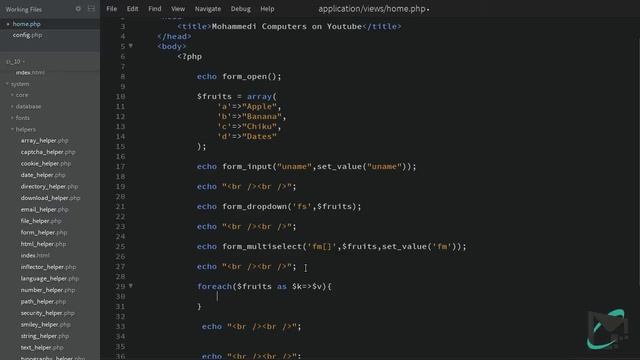The height and width of the screenshot is (360, 640).
Task: Open index.html inside helpers folder
Action: 35,255
